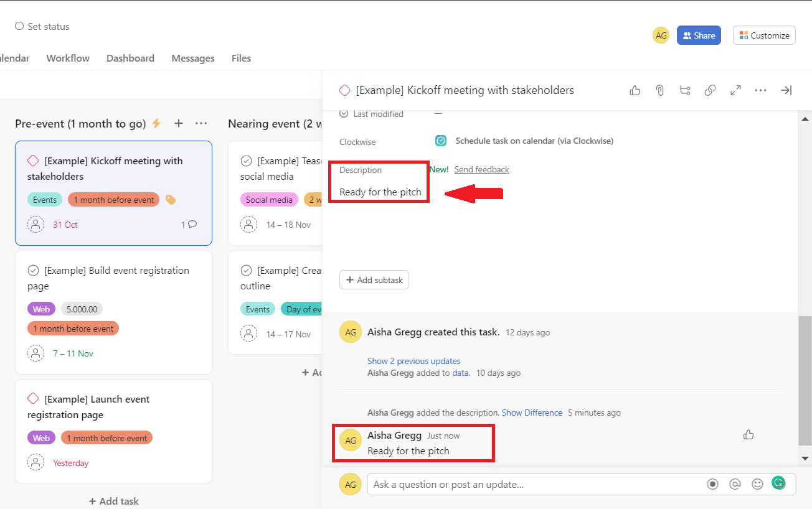Open Pre-event section options ellipsis menu
Viewport: 812px width, 509px height.
201,123
